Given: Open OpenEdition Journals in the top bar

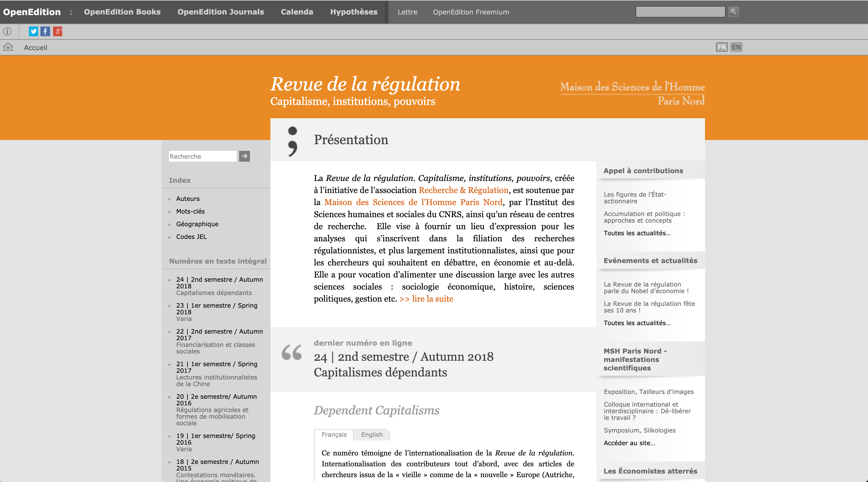Looking at the screenshot, I should click(221, 12).
